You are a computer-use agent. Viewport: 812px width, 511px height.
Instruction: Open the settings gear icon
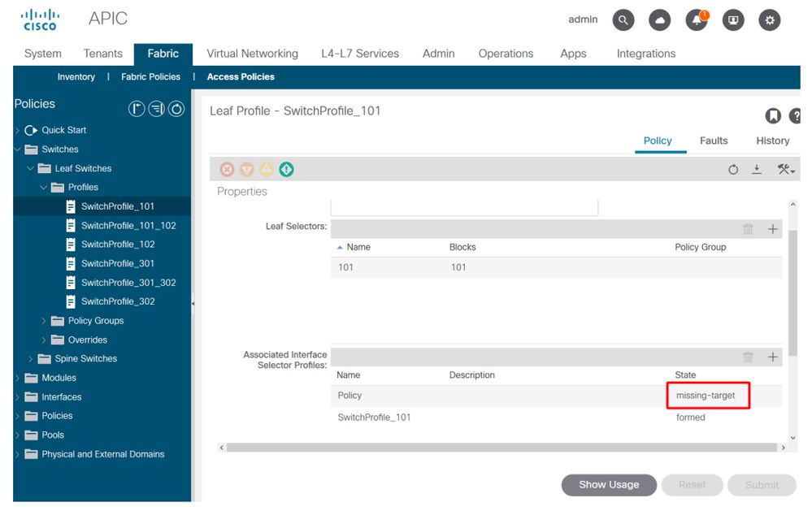[x=770, y=20]
